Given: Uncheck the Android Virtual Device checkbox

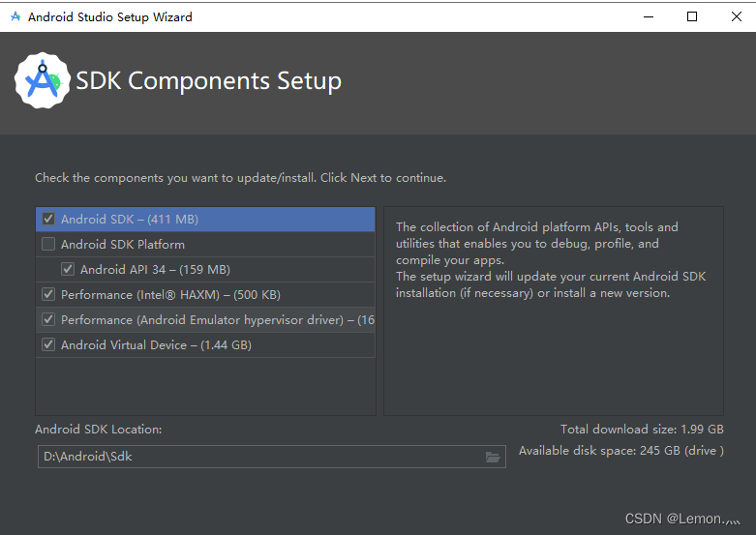Looking at the screenshot, I should pos(48,344).
